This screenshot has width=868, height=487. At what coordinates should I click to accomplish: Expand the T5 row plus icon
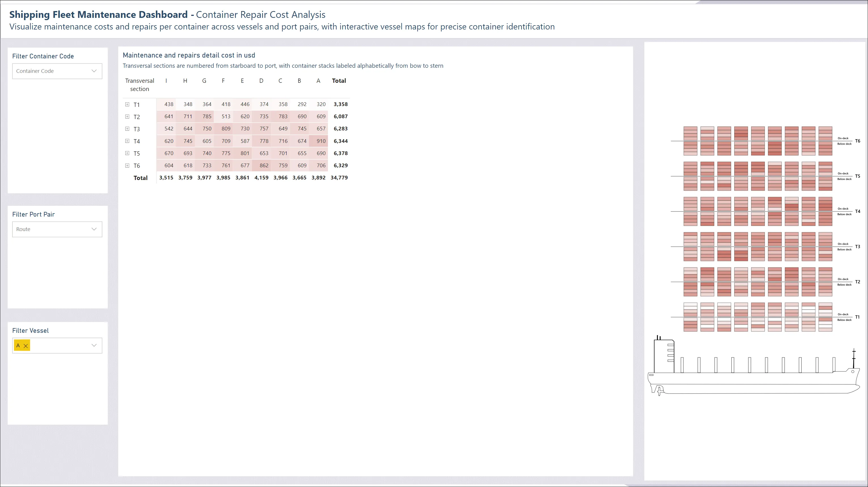coord(127,153)
